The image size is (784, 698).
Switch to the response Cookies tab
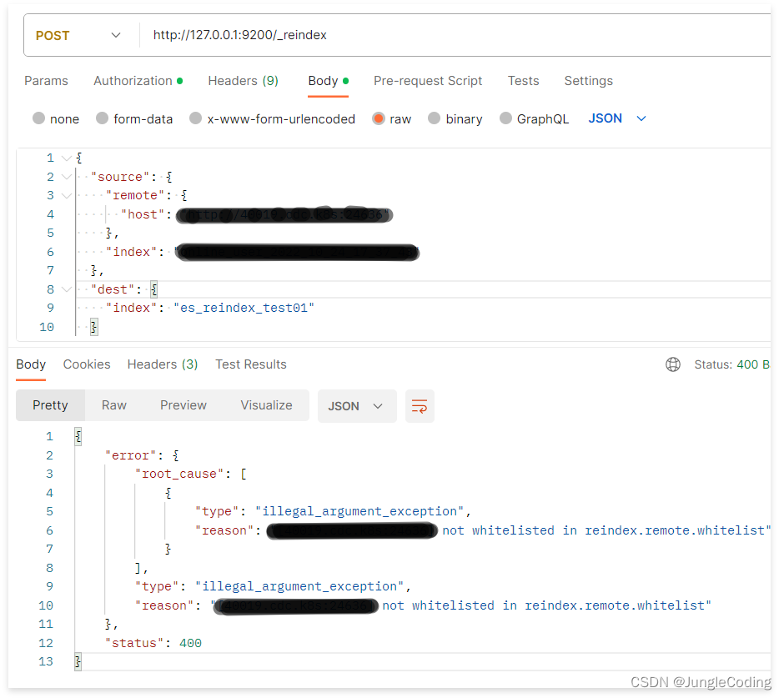click(x=87, y=364)
